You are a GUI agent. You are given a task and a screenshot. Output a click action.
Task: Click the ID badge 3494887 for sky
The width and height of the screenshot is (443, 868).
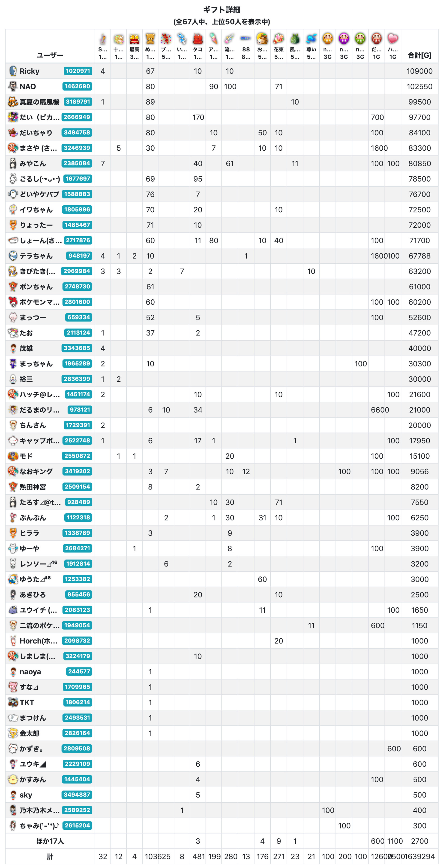coord(77,795)
